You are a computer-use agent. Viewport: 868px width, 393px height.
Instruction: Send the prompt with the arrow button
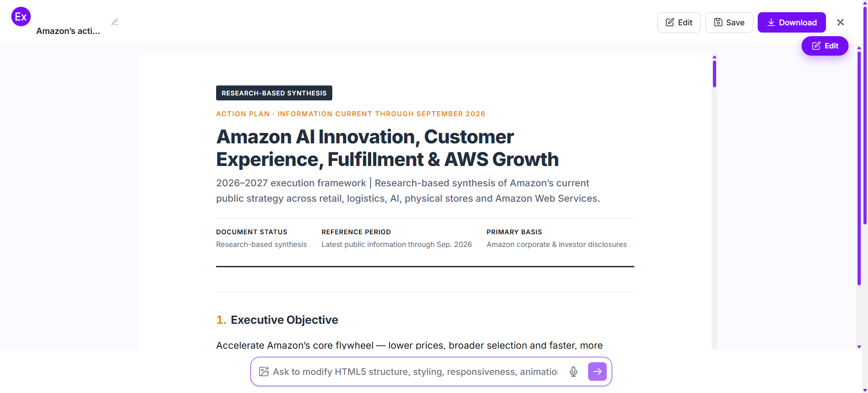597,372
